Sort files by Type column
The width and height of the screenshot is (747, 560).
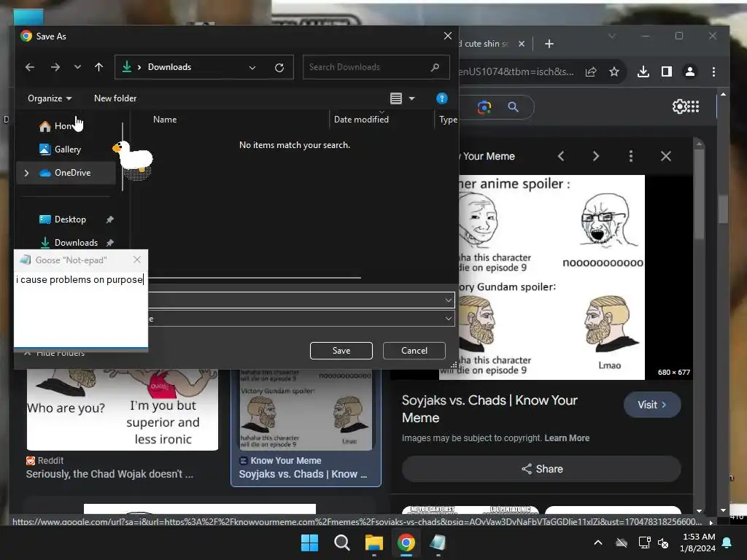click(x=448, y=120)
